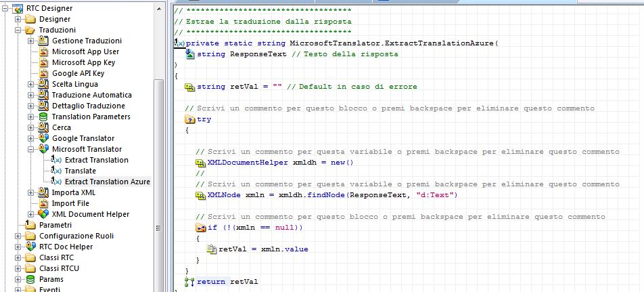Viewport: 644px width, 292px height.
Task: Select Microsoft App Key tree item
Action: pyautogui.click(x=83, y=62)
